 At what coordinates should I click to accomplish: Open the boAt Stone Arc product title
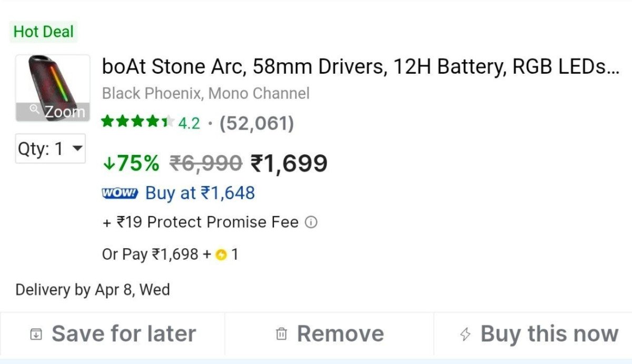(x=360, y=67)
